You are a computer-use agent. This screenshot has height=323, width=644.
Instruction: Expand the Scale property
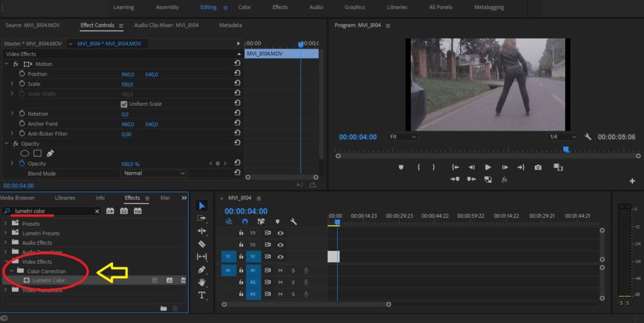click(12, 84)
